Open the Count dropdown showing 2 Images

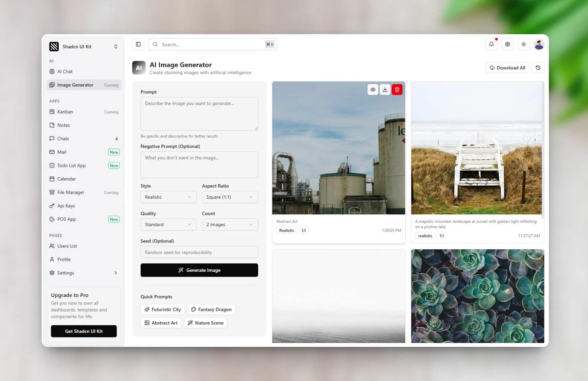pos(230,224)
